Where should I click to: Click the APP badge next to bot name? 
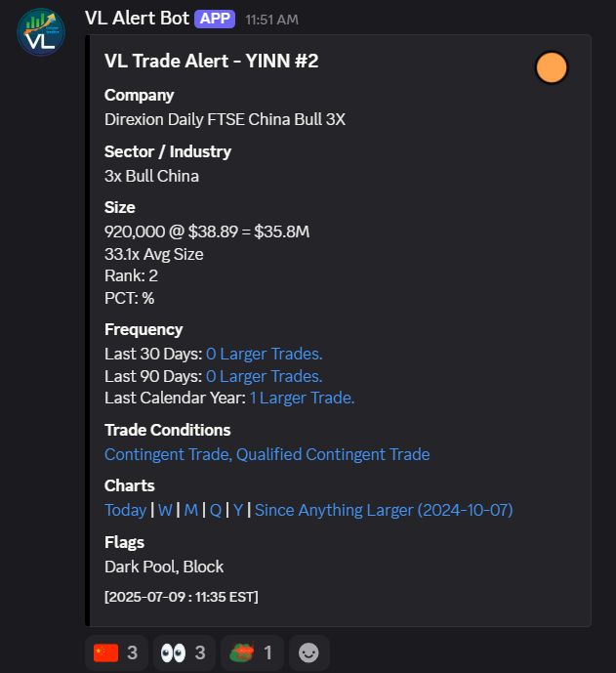click(215, 19)
